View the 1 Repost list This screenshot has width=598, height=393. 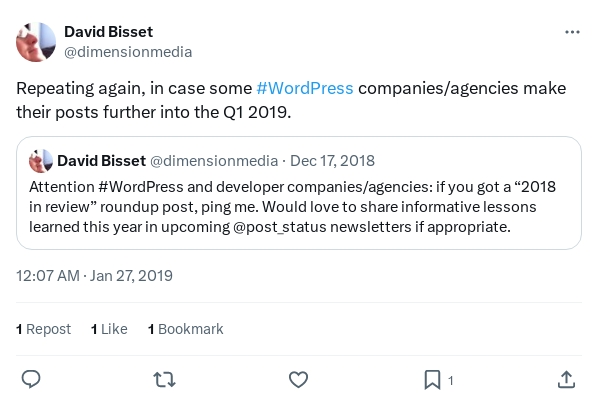43,329
